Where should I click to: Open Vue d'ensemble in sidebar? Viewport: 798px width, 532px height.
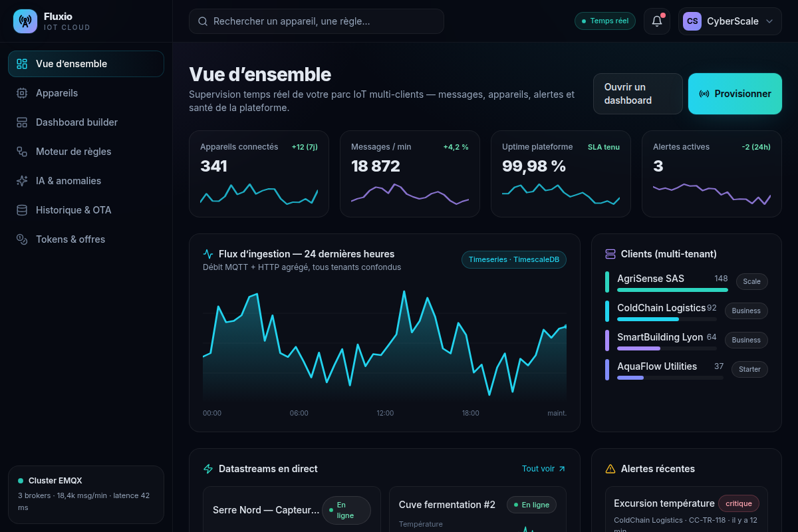(x=86, y=64)
